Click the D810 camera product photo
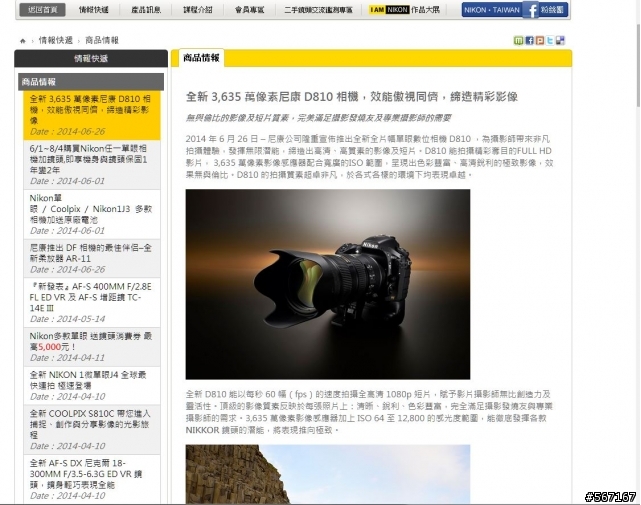 pos(328,284)
